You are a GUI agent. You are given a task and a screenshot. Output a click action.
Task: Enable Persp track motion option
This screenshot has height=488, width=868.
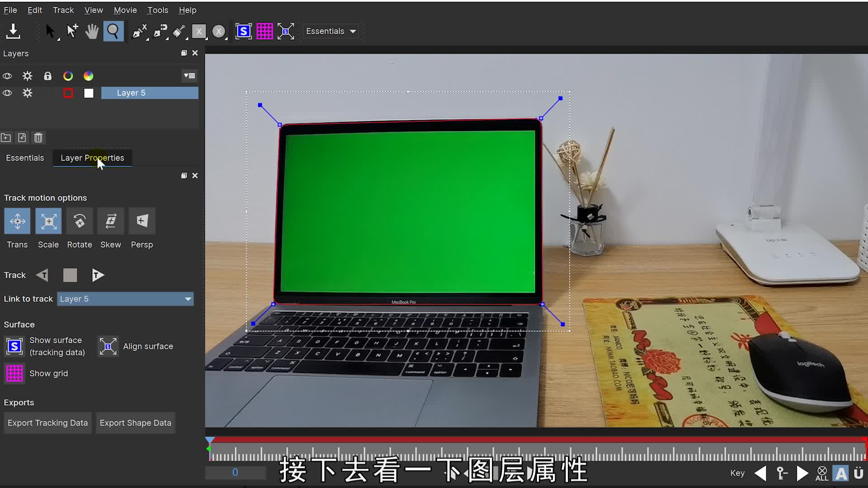(x=142, y=221)
